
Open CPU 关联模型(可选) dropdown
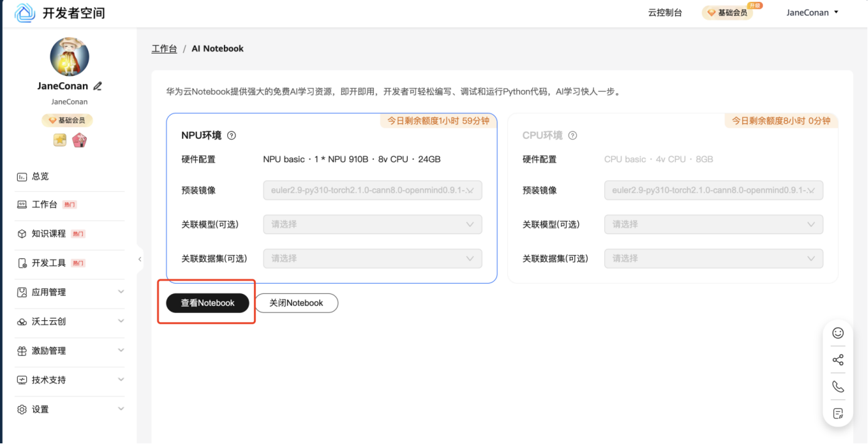(x=714, y=224)
